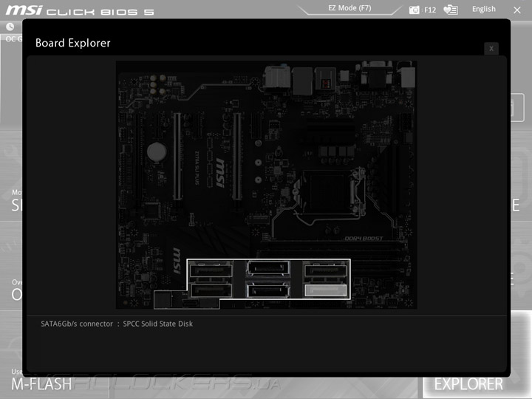This screenshot has height=399, width=532.
Task: Click the F12 screenshot camera icon
Action: click(x=414, y=10)
